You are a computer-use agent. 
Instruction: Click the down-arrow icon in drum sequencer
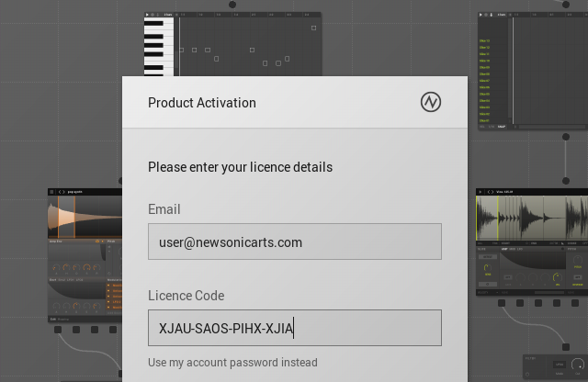click(492, 15)
